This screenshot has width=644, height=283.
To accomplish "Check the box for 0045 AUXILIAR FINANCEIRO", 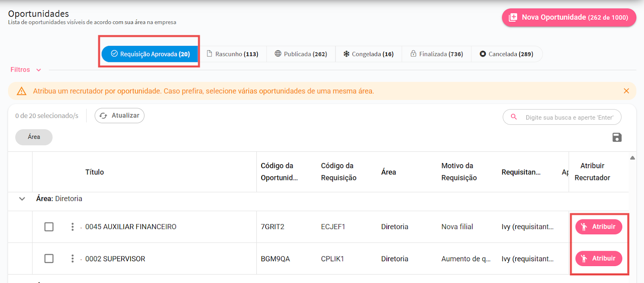I will pos(49,227).
